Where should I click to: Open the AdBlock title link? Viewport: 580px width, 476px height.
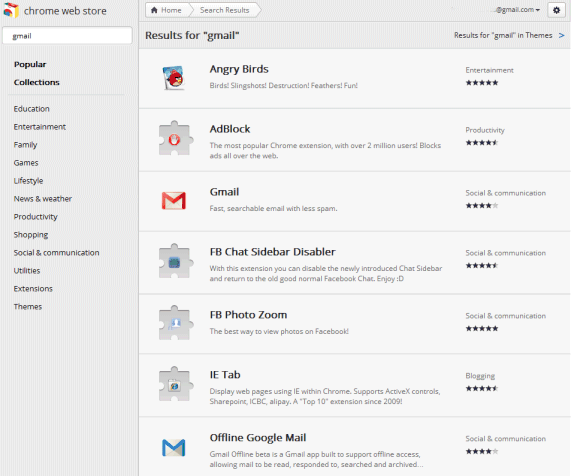tap(230, 129)
